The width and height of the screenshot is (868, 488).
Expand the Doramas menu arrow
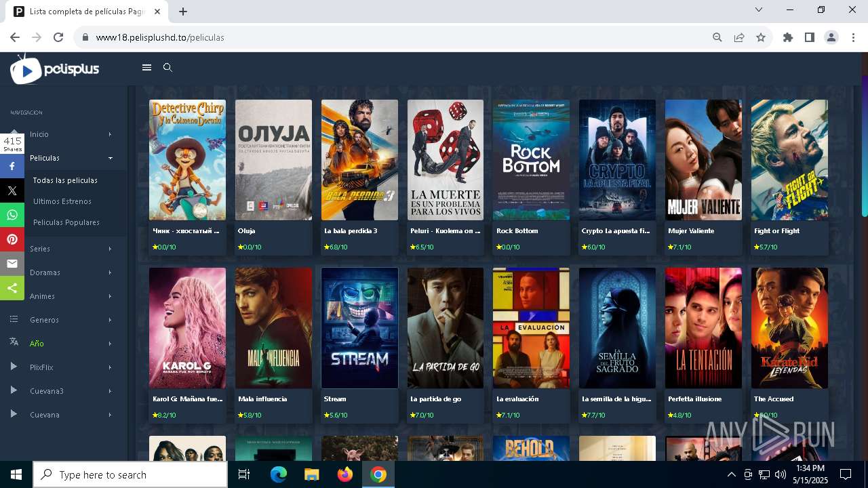(x=110, y=272)
